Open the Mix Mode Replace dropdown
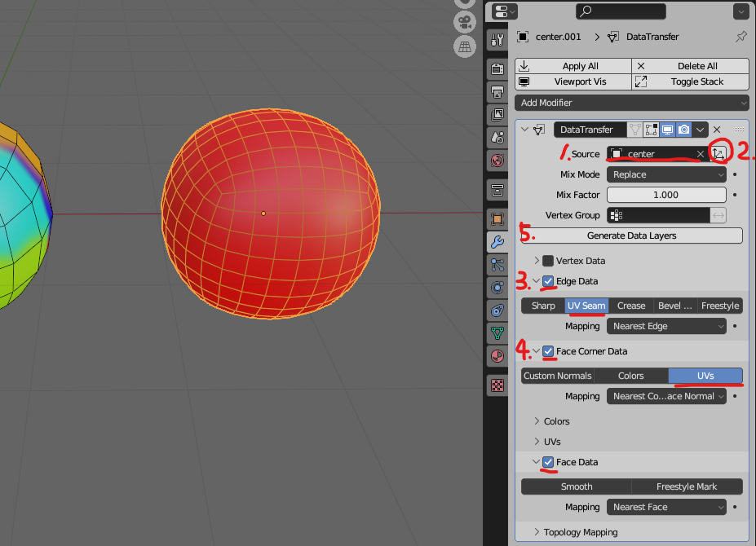This screenshot has width=756, height=546. tap(666, 174)
